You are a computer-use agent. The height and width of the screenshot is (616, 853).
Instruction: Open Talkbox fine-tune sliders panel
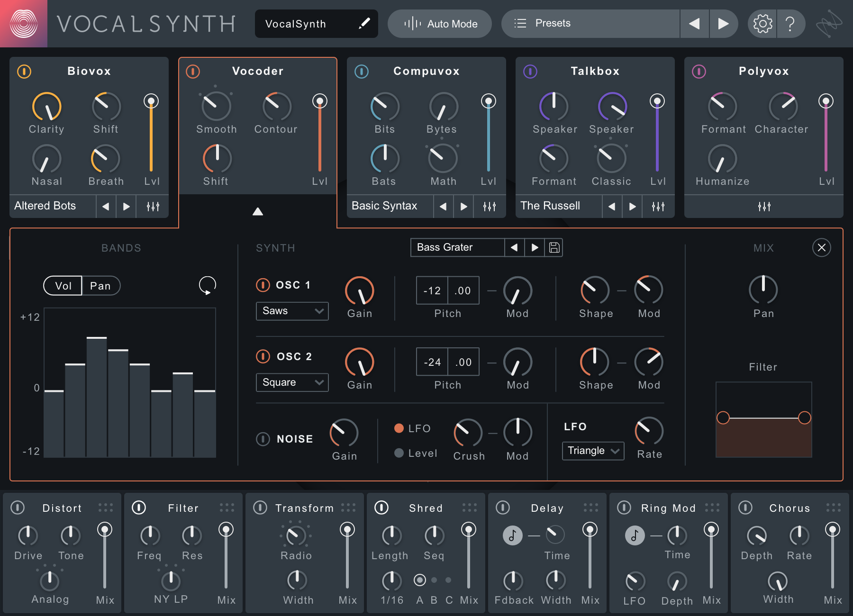658,206
